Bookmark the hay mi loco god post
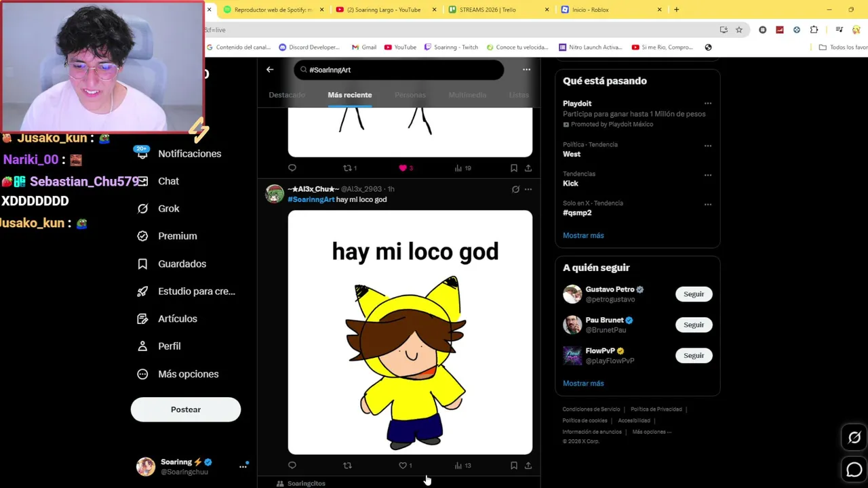The height and width of the screenshot is (488, 868). 514,466
